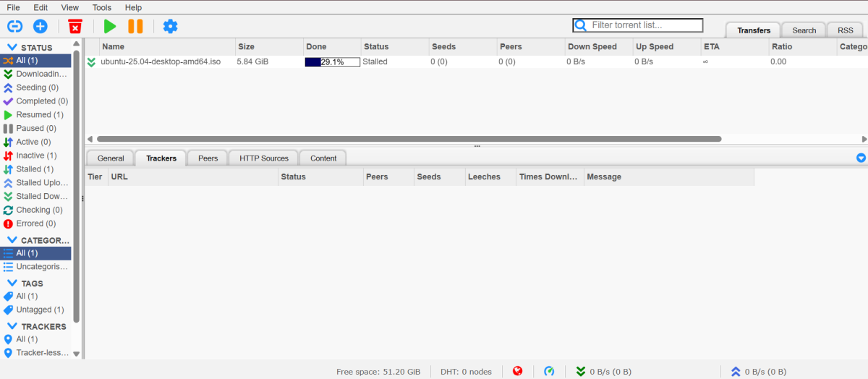Image resolution: width=868 pixels, height=379 pixels.
Task: Click the red Remove torrent icon
Action: (x=75, y=26)
